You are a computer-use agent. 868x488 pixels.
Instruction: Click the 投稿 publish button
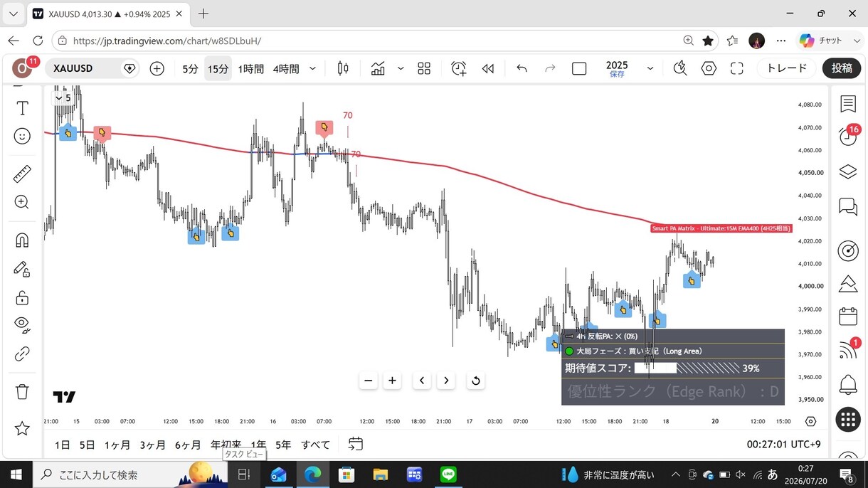coord(842,68)
